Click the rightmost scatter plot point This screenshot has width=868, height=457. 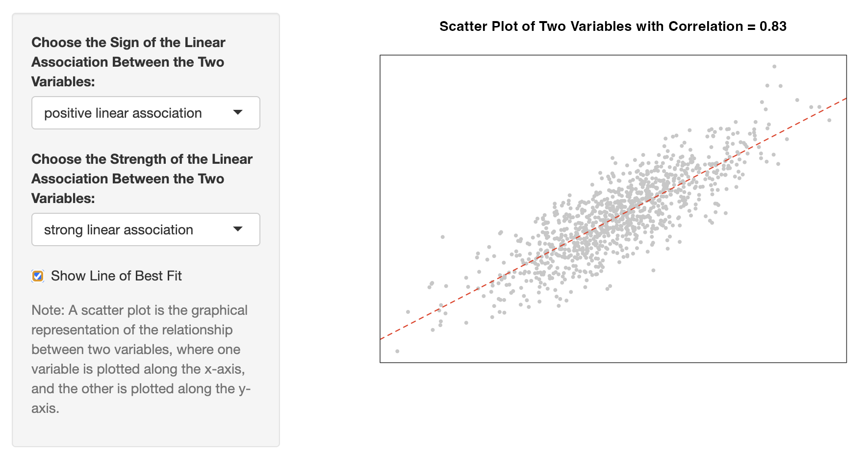829,120
